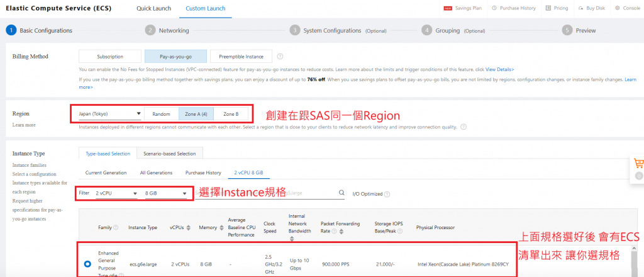
Task: Open Purchase History instance tab
Action: (203, 172)
